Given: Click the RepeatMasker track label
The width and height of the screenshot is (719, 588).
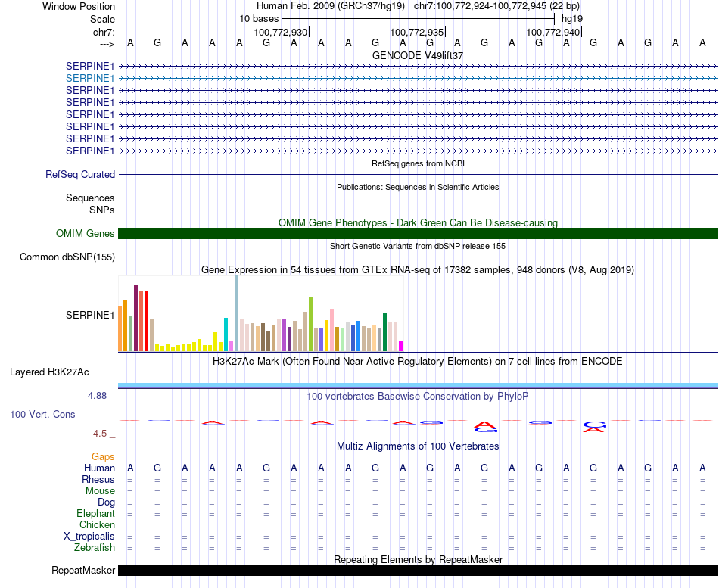Looking at the screenshot, I should [x=83, y=570].
